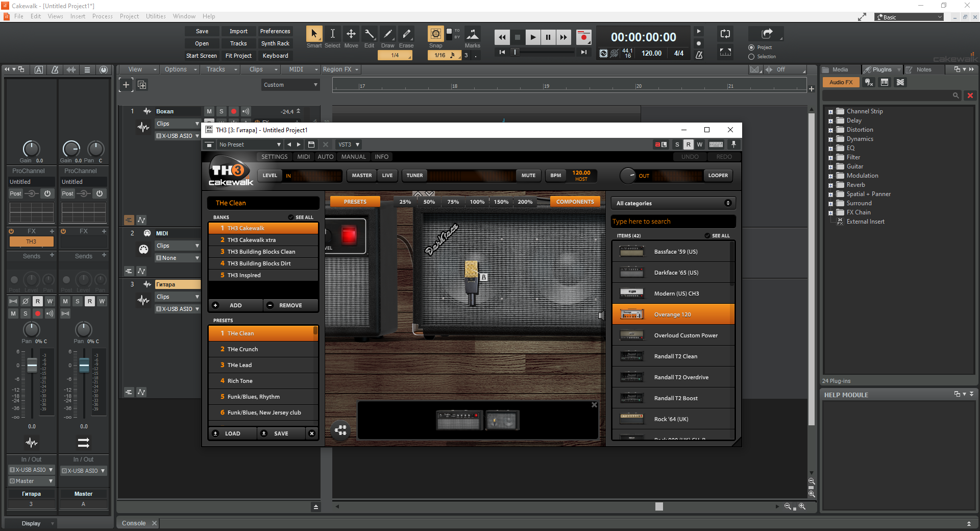
Task: Click the Preferences button
Action: (x=275, y=31)
